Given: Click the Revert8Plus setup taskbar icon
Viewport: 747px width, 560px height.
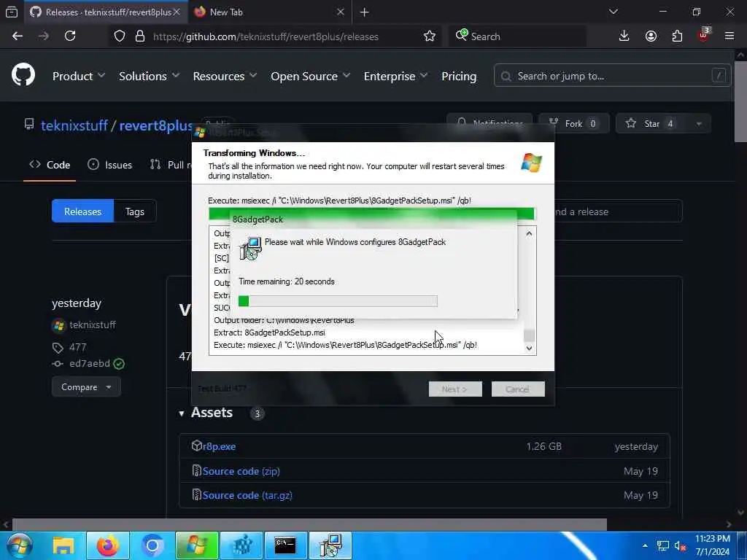Looking at the screenshot, I should point(197,545).
